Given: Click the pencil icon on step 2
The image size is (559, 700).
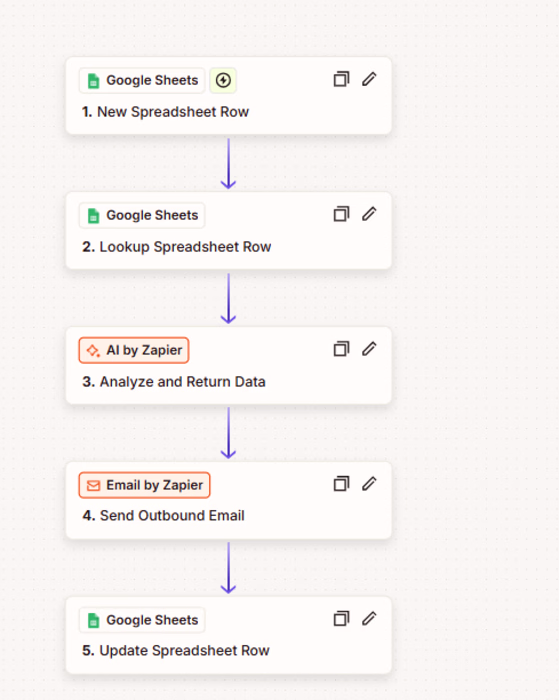Looking at the screenshot, I should [x=369, y=214].
